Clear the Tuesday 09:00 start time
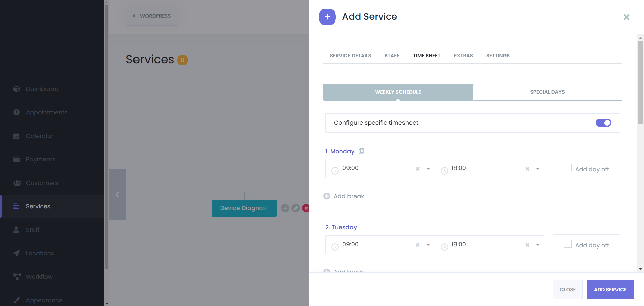This screenshot has width=644, height=306. coord(418,245)
